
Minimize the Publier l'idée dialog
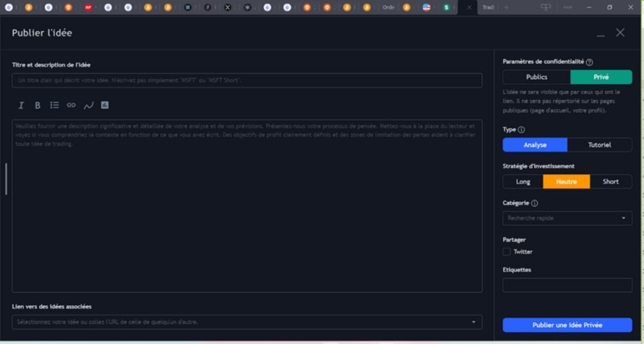[x=601, y=35]
